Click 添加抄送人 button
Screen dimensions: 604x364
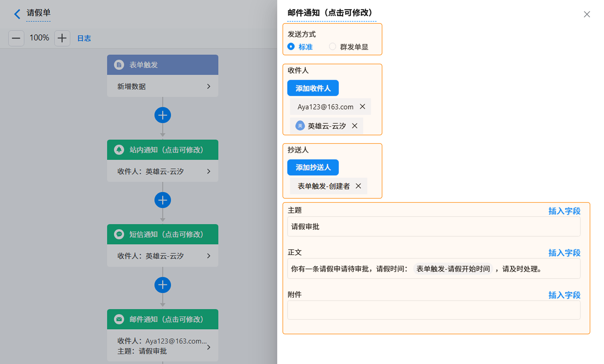tap(313, 167)
